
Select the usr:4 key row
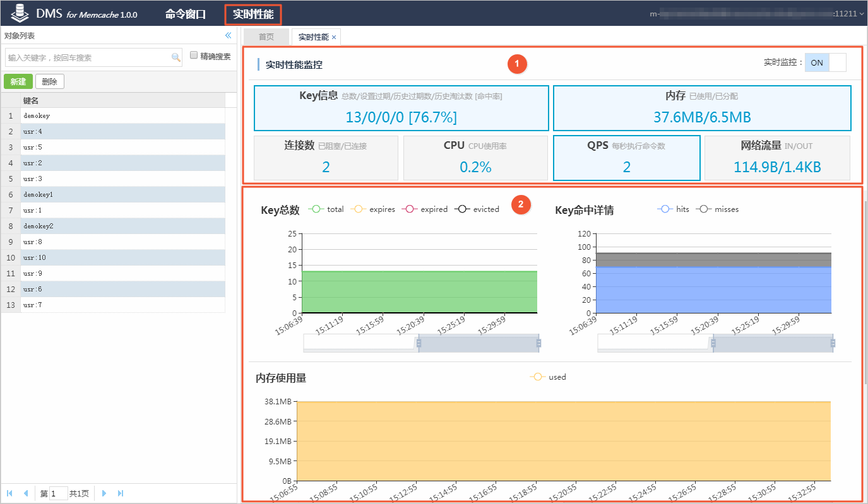122,132
